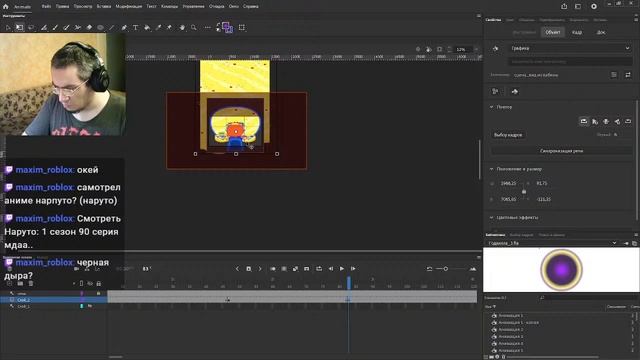The width and height of the screenshot is (640, 360).
Task: Toggle loop playback button
Action: click(319, 269)
